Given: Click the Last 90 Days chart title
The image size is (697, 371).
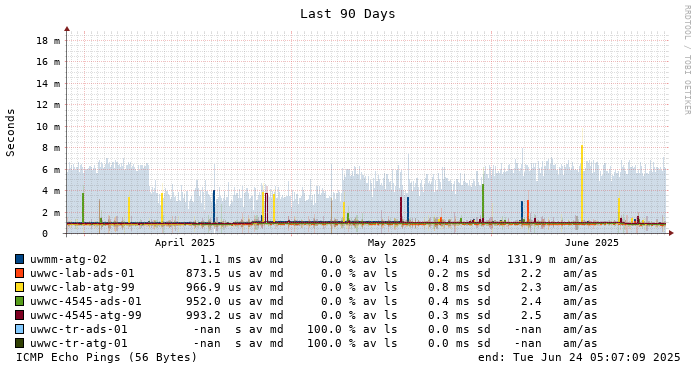Looking at the screenshot, I should (348, 14).
